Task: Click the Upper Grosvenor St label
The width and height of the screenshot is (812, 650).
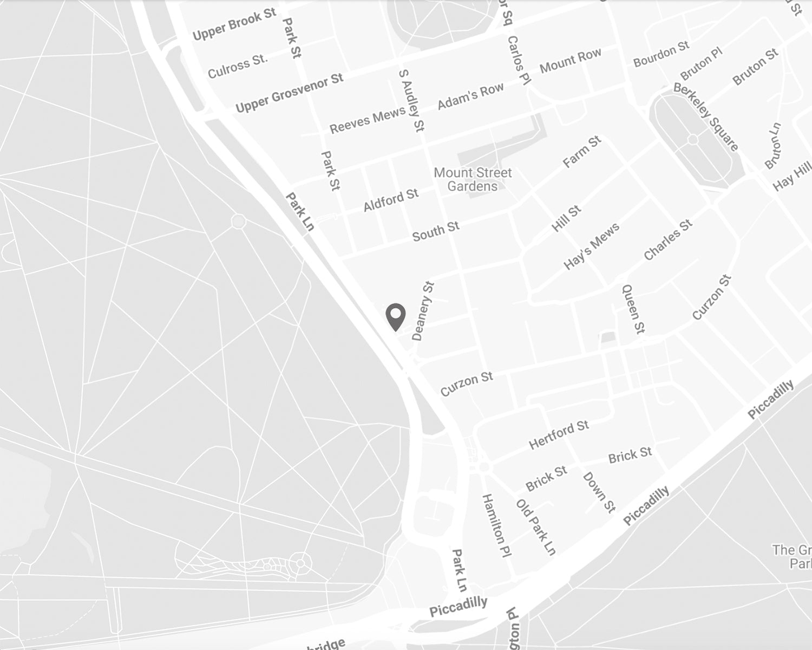Action: click(290, 93)
